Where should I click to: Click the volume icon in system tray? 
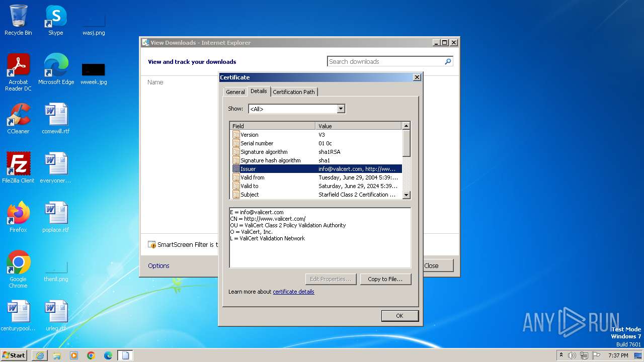(x=572, y=355)
